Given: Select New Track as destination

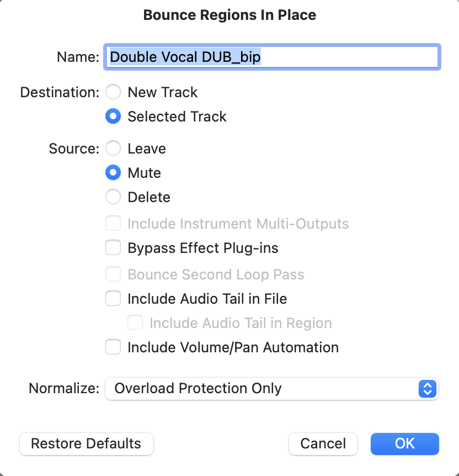Looking at the screenshot, I should click(113, 92).
